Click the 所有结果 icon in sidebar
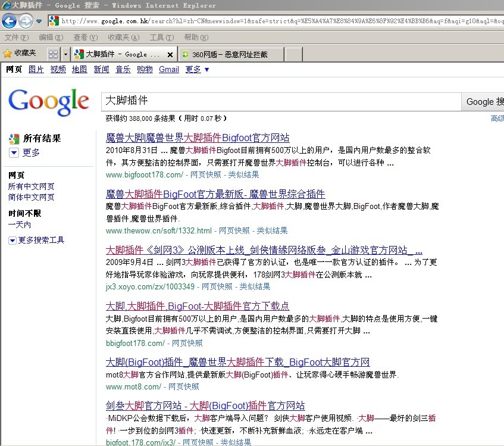The image size is (504, 446). point(14,139)
